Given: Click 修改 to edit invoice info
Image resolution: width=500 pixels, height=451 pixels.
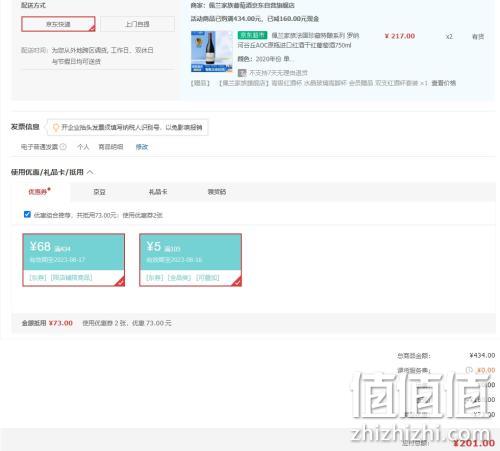Looking at the screenshot, I should (x=142, y=147).
